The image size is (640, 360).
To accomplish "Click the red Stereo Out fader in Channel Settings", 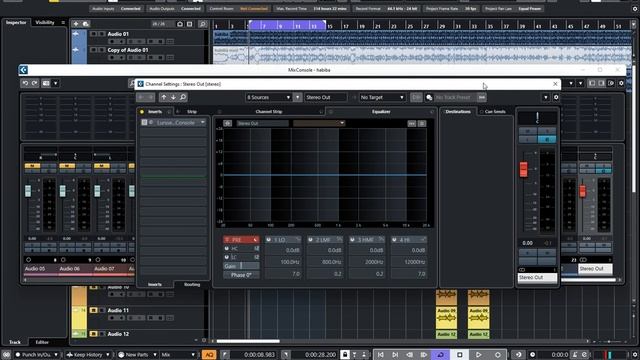I will click(523, 169).
